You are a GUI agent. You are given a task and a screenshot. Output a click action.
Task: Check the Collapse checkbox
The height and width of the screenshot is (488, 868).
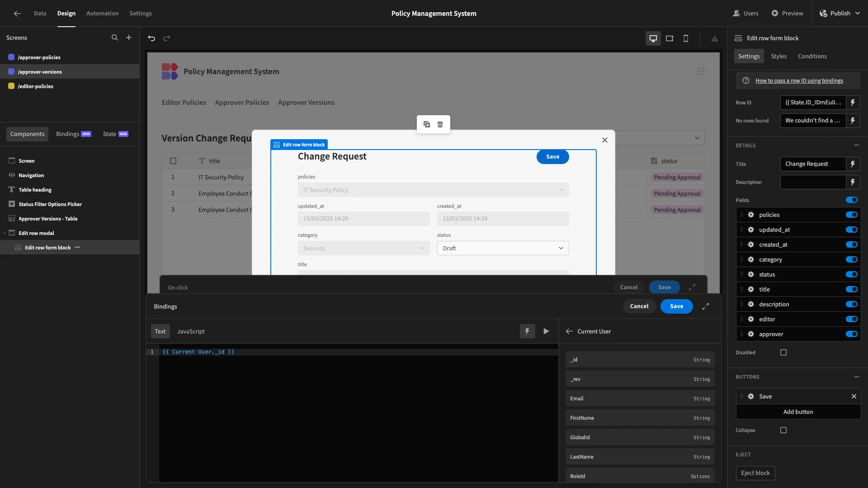(x=783, y=431)
